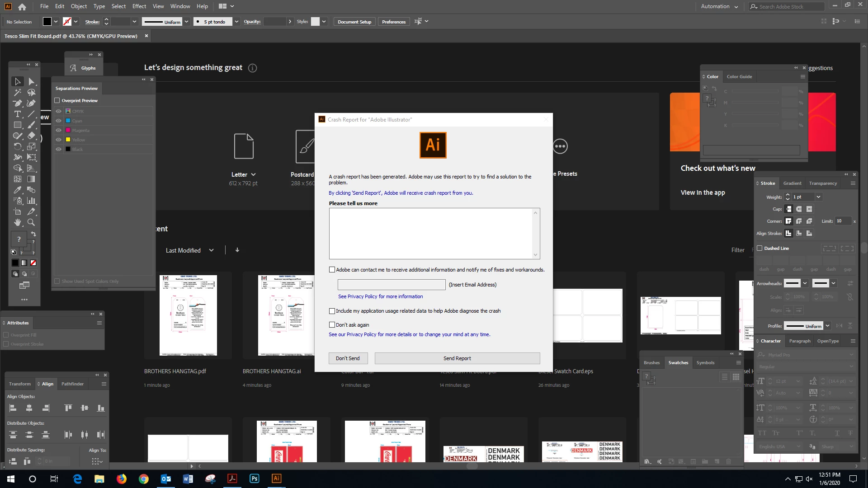Select the Magic Wand tool
The image size is (868, 488).
coord(18,93)
